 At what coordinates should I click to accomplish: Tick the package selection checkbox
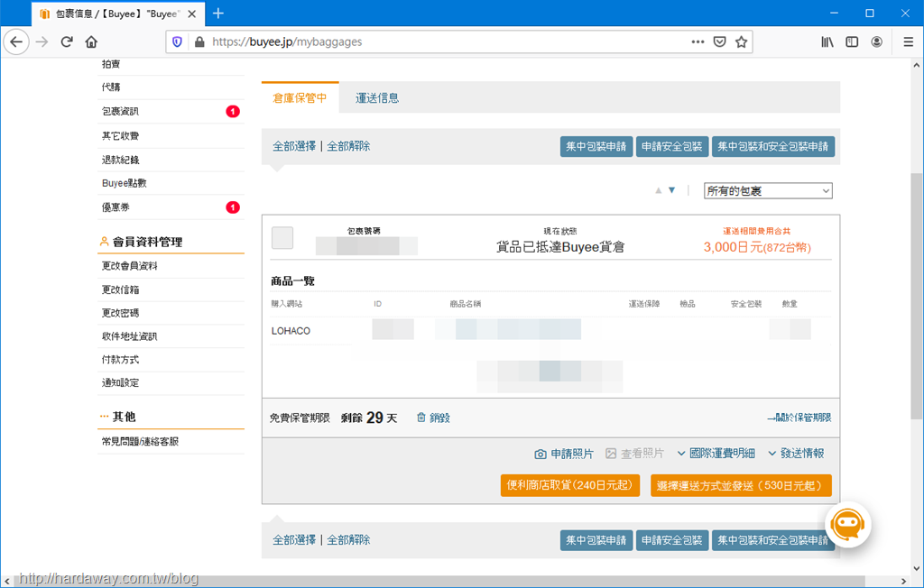pyautogui.click(x=282, y=238)
